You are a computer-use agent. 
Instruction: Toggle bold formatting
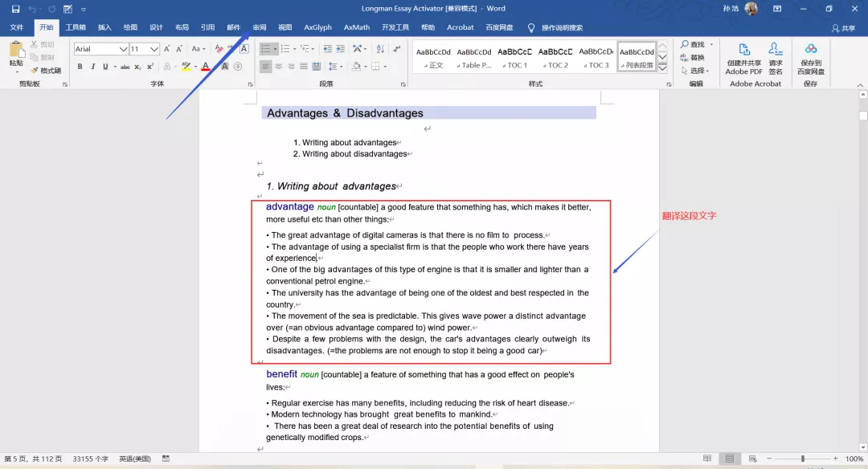[x=80, y=67]
